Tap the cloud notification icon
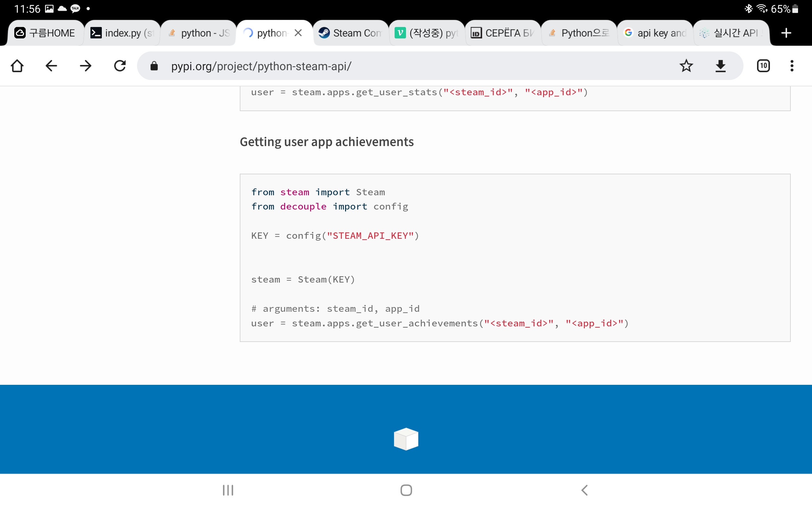 pos(62,9)
